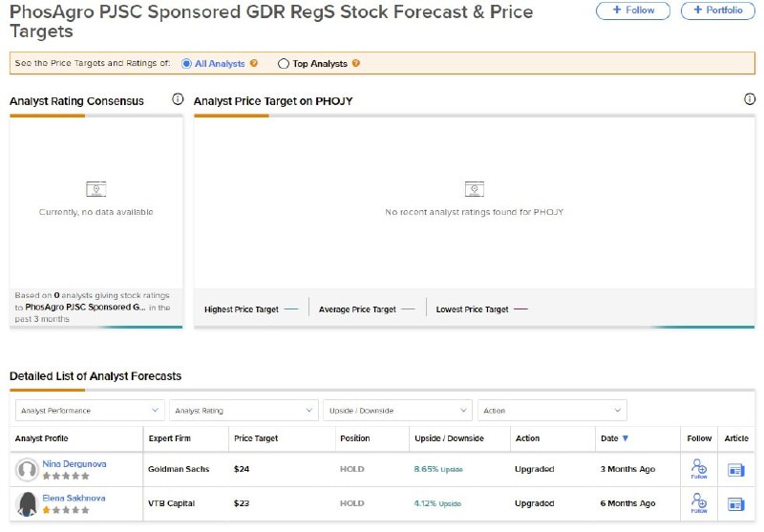The width and height of the screenshot is (764, 532).
Task: Click the 8.65% Upside value
Action: coord(438,469)
